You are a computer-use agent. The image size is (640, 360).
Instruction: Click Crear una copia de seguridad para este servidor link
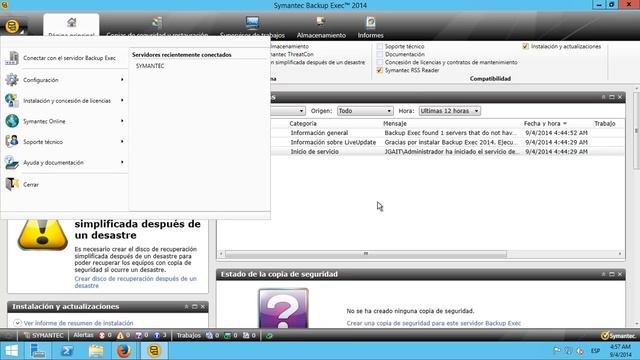(x=433, y=323)
